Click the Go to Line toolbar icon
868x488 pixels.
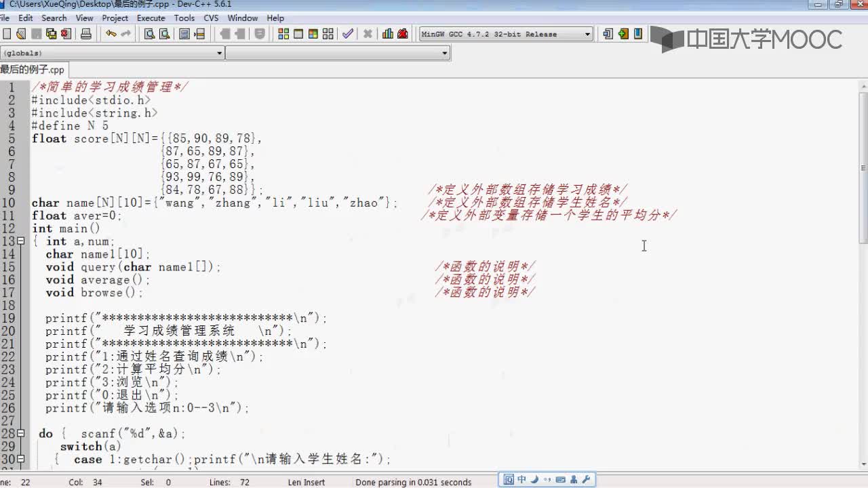pos(199,34)
